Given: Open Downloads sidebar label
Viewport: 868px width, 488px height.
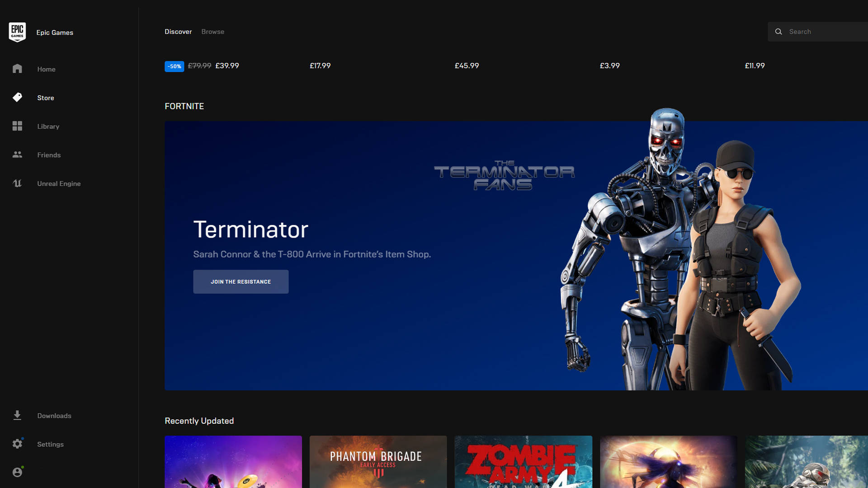Looking at the screenshot, I should click(x=54, y=416).
